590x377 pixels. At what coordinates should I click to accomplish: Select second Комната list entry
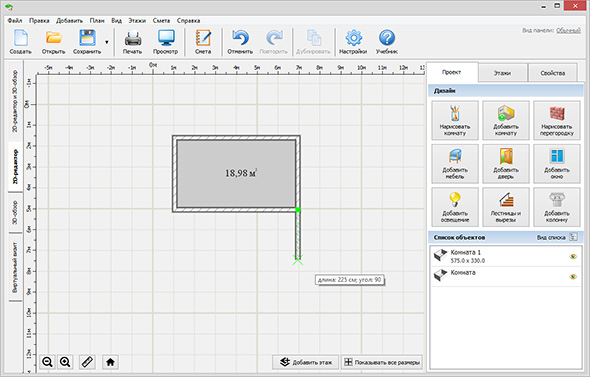coord(506,277)
